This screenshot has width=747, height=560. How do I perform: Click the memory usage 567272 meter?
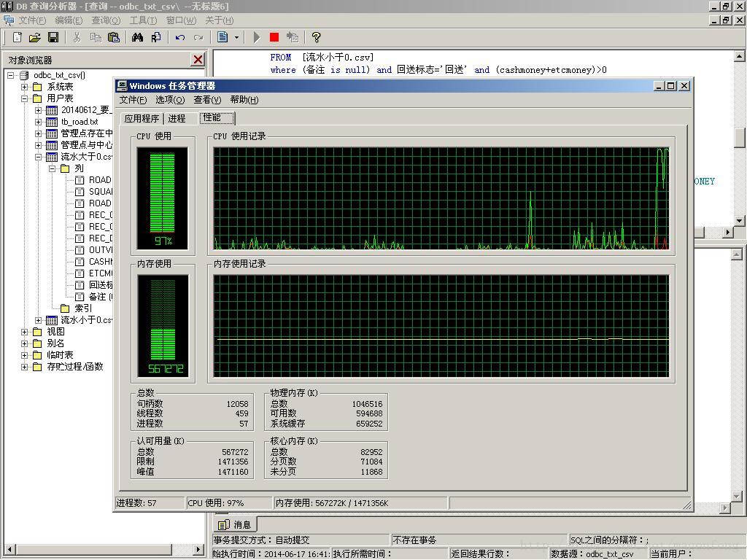(163, 326)
